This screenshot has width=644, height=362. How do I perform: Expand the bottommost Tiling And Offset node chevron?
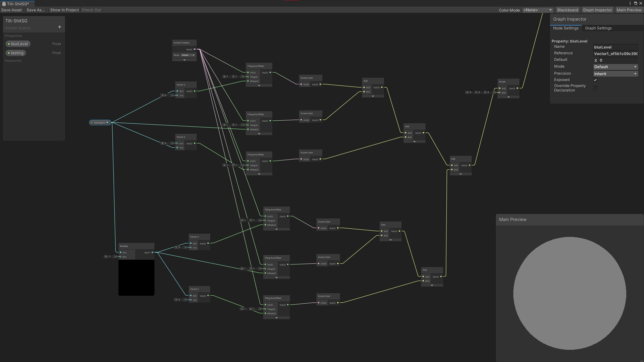point(276,317)
